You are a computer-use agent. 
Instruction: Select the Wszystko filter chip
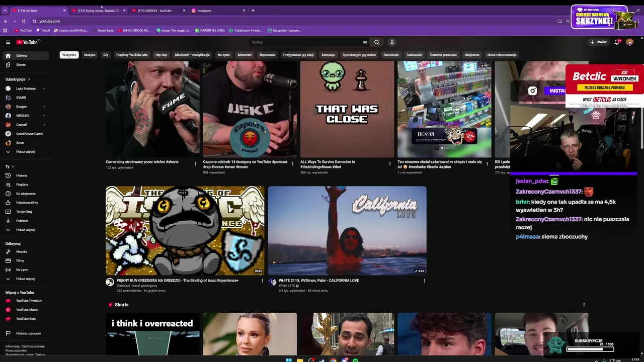tap(69, 55)
